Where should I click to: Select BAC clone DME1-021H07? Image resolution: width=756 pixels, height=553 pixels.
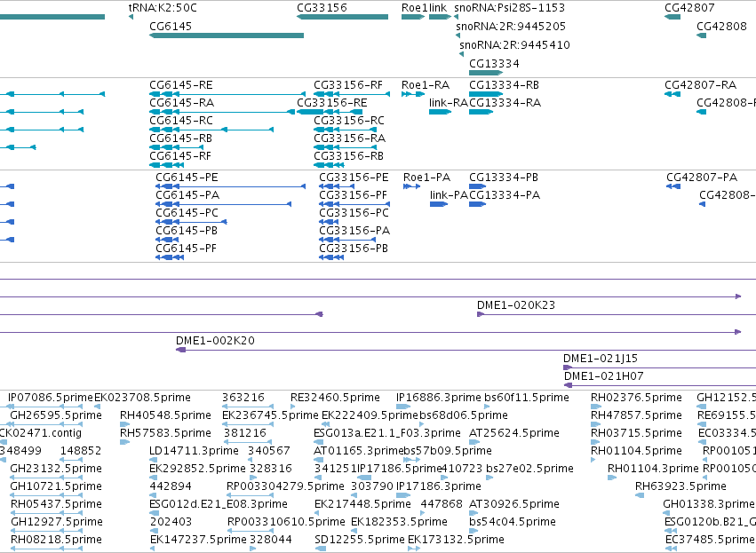pyautogui.click(x=660, y=386)
